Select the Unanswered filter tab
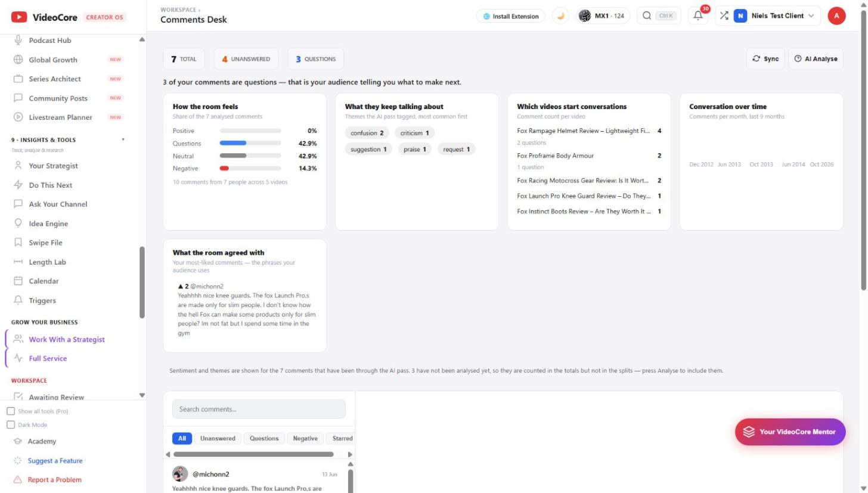This screenshot has width=868, height=493. tap(218, 438)
